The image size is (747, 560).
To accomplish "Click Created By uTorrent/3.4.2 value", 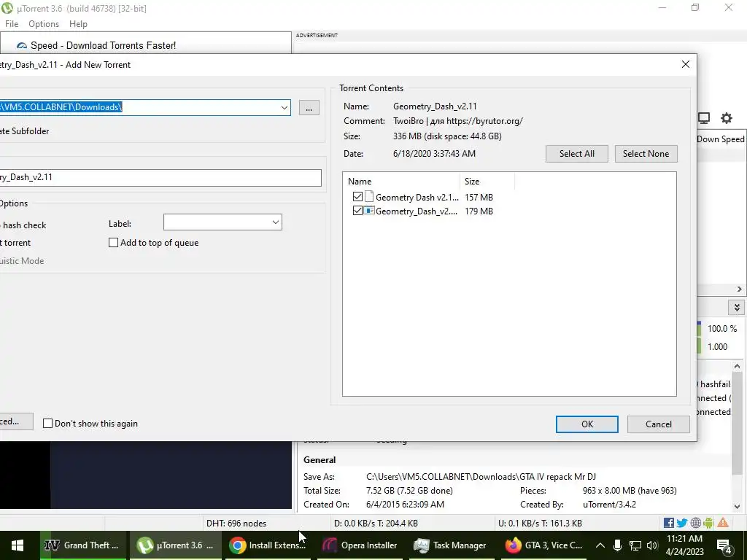I will pos(609,505).
